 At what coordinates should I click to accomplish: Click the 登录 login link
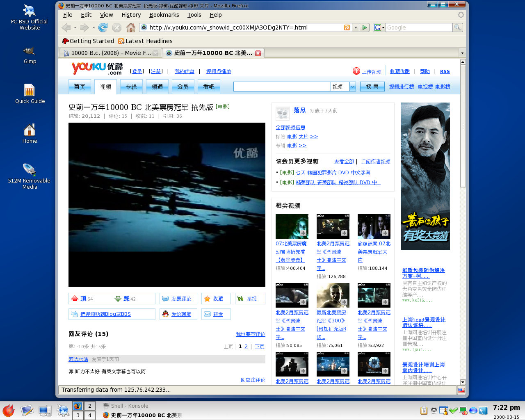point(137,71)
